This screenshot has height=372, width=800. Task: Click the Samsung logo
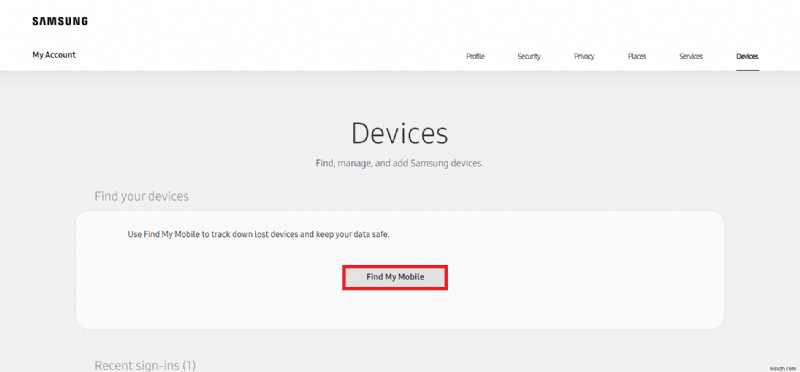click(60, 21)
